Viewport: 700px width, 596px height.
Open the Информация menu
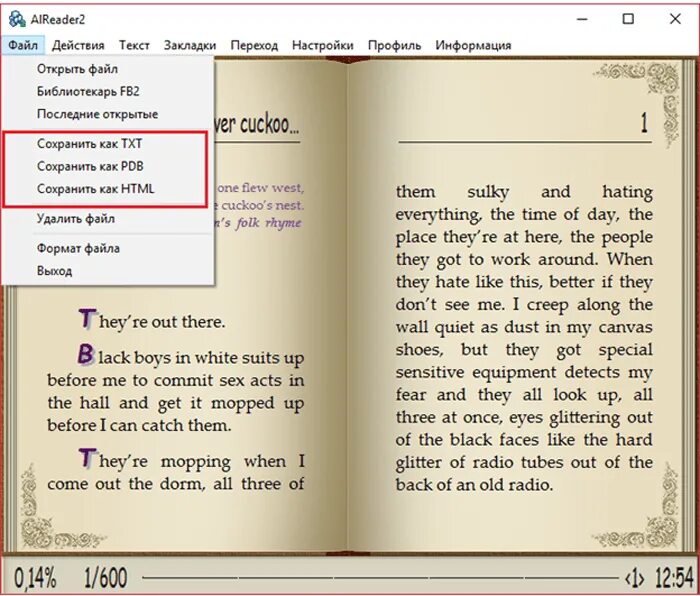pyautogui.click(x=473, y=46)
